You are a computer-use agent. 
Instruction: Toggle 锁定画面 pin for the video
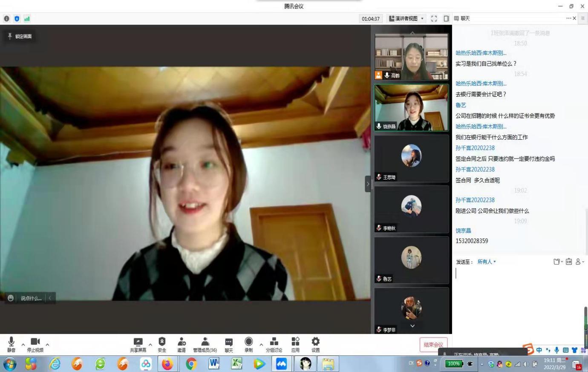(x=20, y=37)
